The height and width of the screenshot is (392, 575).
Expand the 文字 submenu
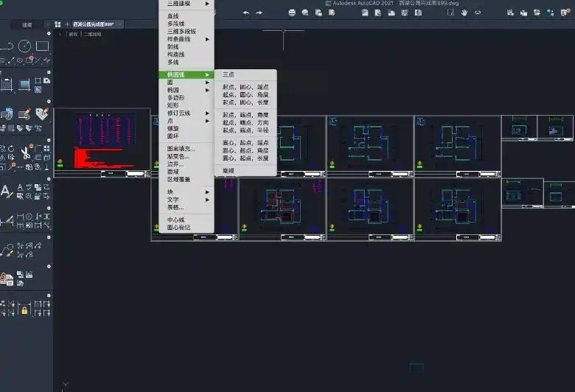click(187, 200)
